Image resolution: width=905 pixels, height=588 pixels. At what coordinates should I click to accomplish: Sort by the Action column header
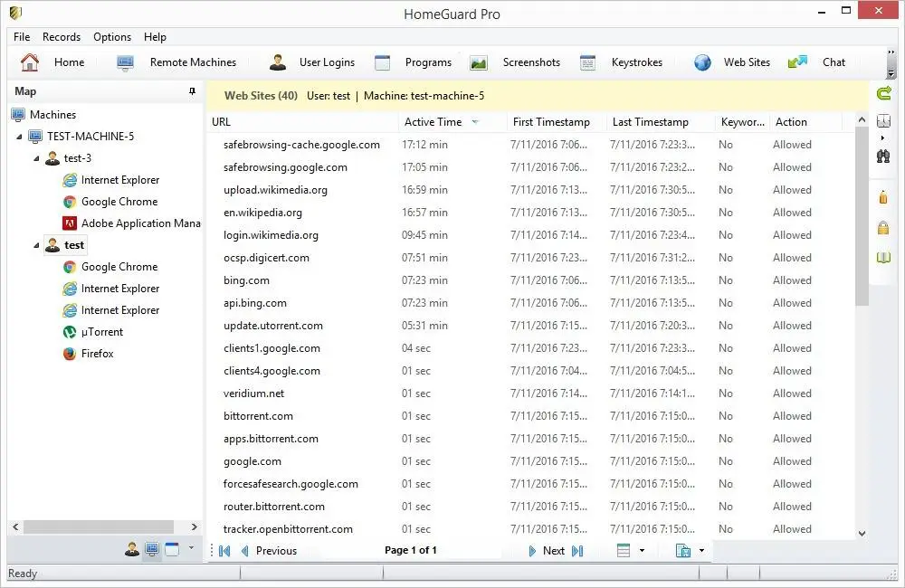(805, 122)
